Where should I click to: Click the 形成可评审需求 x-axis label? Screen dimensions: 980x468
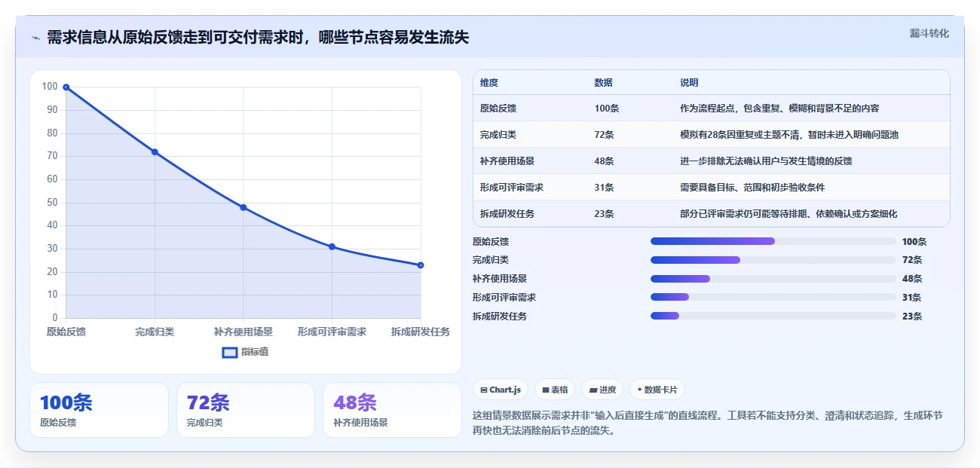coord(332,332)
